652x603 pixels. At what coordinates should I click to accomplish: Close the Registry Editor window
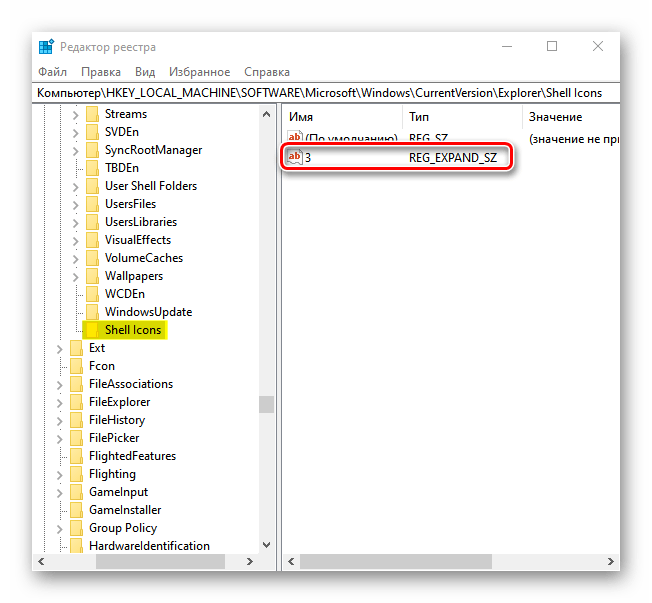pos(598,46)
